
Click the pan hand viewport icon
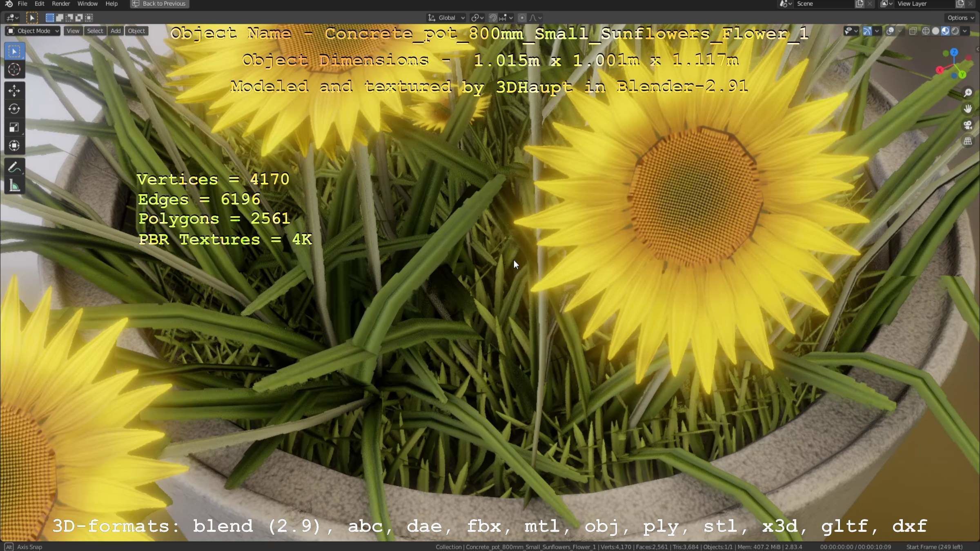pyautogui.click(x=968, y=109)
